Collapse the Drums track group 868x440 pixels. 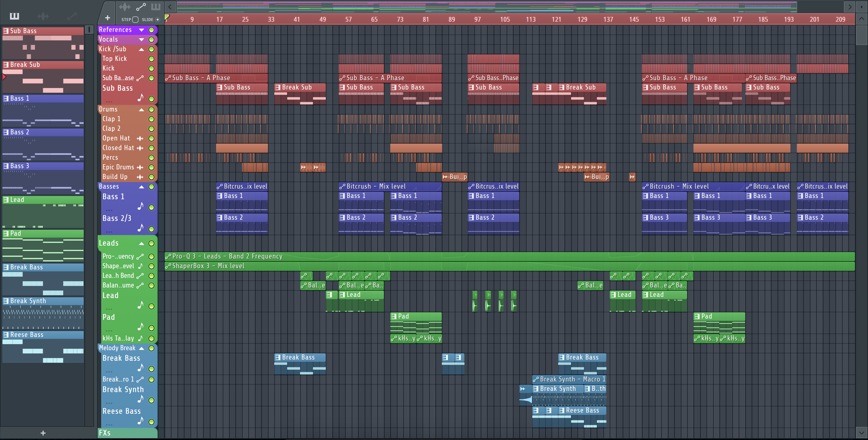pyautogui.click(x=142, y=109)
